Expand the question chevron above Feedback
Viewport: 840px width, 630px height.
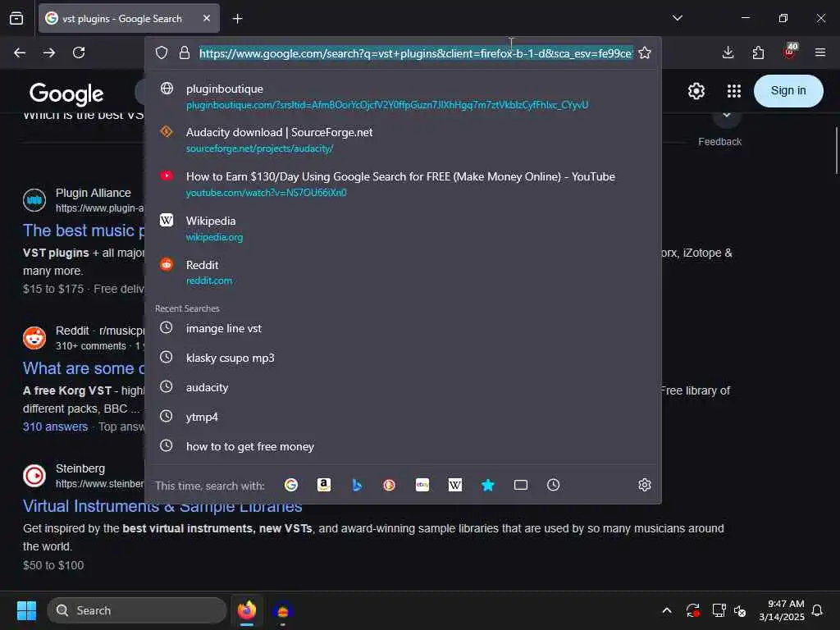pyautogui.click(x=727, y=116)
